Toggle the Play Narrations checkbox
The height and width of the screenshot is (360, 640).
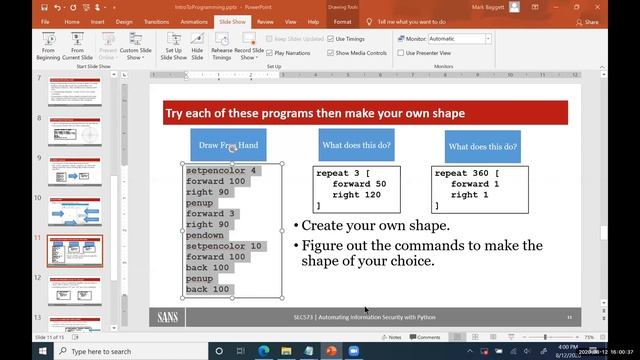coord(269,53)
